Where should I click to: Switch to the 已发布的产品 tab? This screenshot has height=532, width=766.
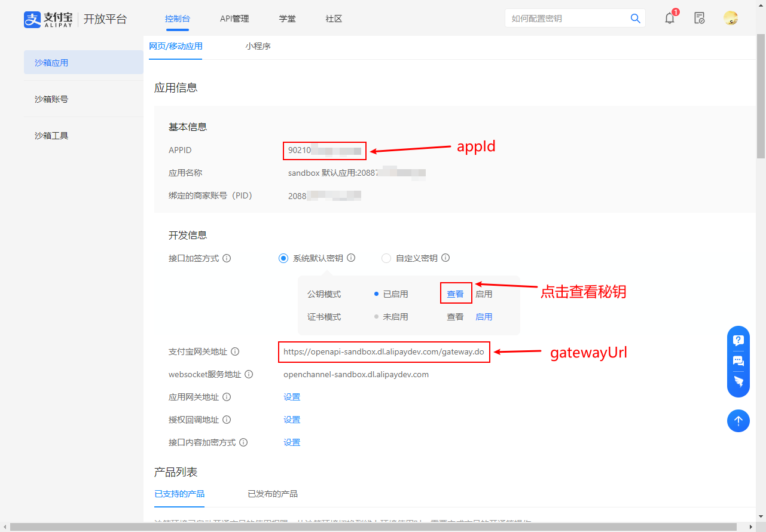click(273, 494)
